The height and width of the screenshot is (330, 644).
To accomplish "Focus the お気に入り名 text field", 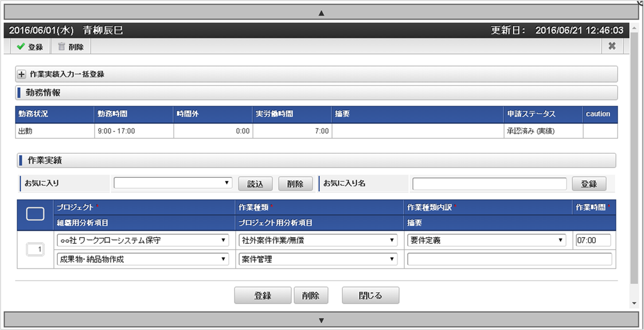I will pos(489,184).
